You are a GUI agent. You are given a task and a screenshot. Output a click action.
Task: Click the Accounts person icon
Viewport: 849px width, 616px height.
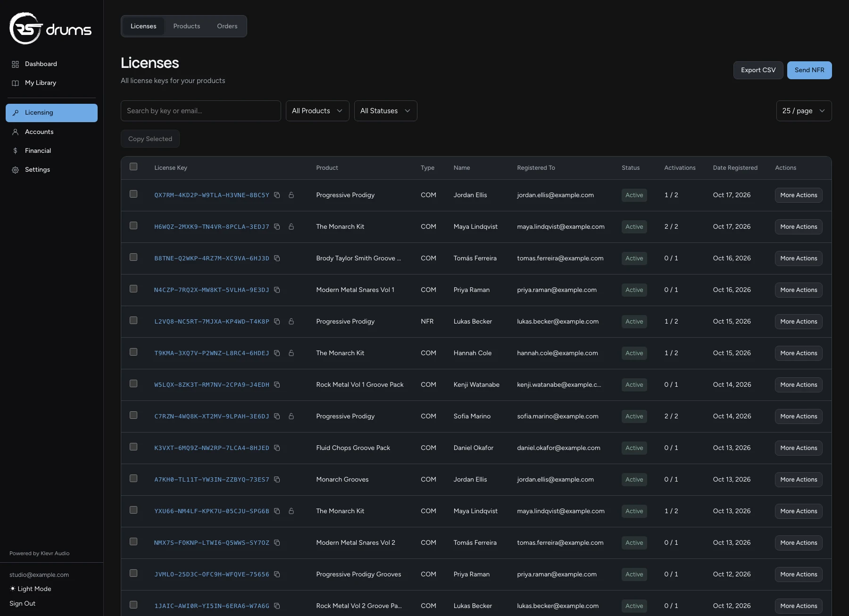[x=15, y=132]
